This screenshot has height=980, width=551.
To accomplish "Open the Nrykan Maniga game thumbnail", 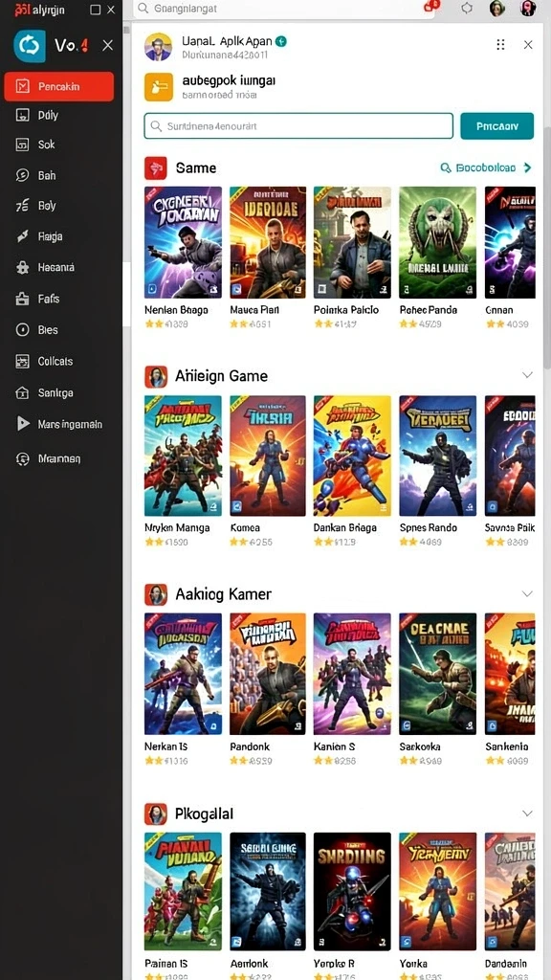I will pos(183,456).
